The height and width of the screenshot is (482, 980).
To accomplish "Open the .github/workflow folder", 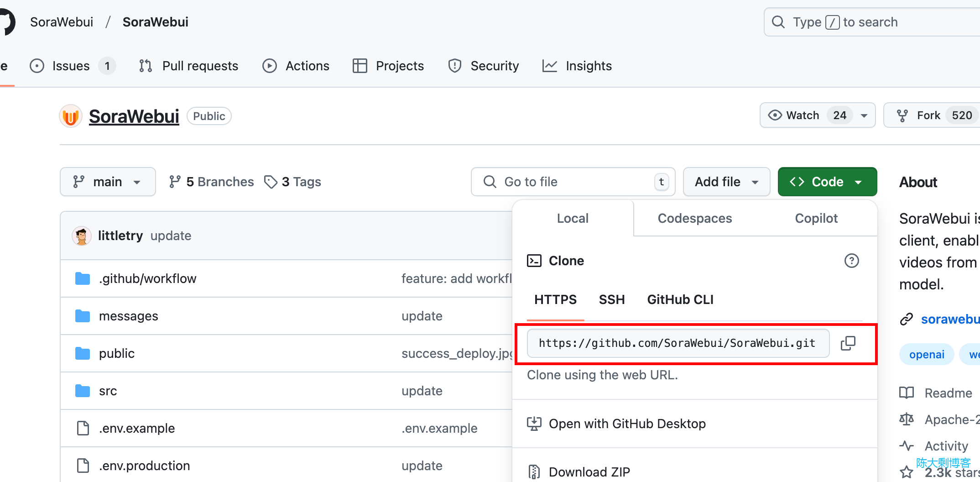I will (147, 278).
